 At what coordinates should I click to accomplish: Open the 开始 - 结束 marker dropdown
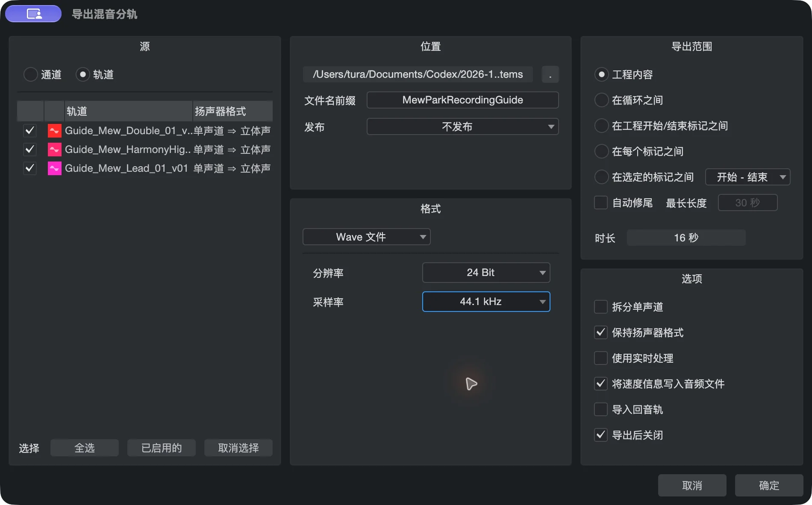coord(748,177)
